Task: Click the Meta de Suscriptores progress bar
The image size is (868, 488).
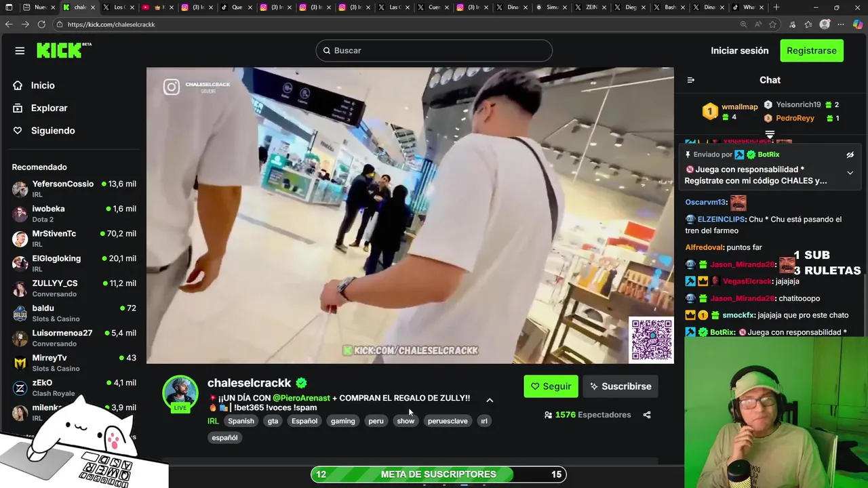Action: point(438,474)
